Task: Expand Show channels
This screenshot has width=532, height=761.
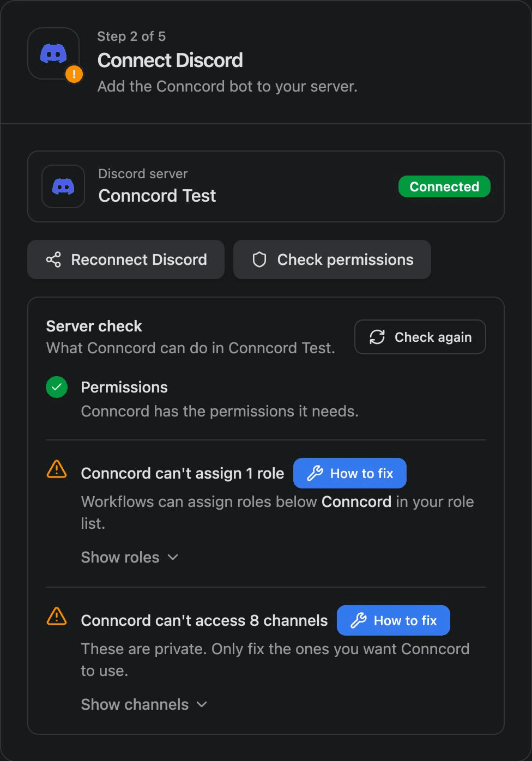Action: (x=144, y=704)
